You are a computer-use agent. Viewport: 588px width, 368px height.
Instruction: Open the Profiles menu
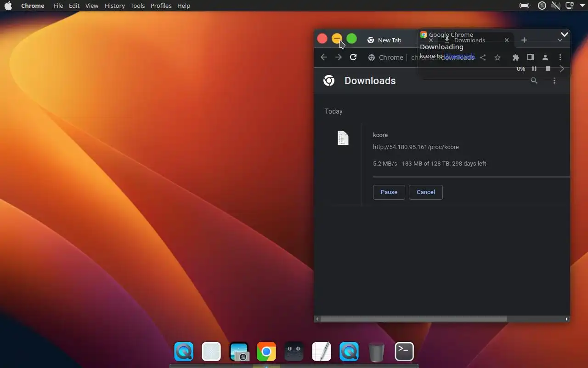coord(161,6)
